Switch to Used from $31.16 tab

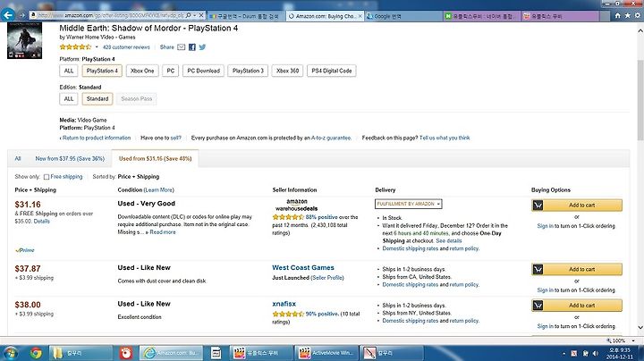(x=156, y=159)
